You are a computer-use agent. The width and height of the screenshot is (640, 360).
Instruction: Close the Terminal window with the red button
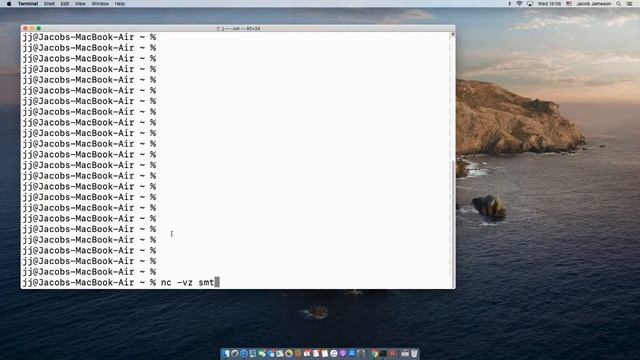point(25,28)
